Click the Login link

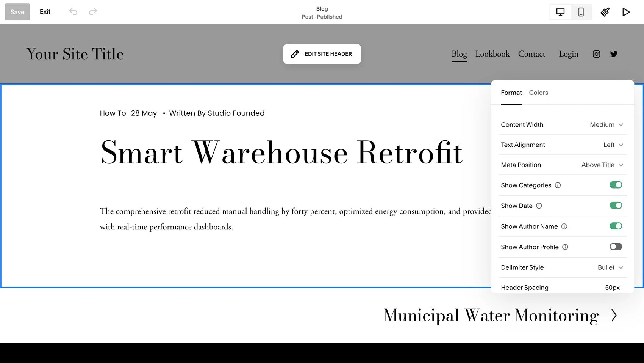[x=569, y=54]
